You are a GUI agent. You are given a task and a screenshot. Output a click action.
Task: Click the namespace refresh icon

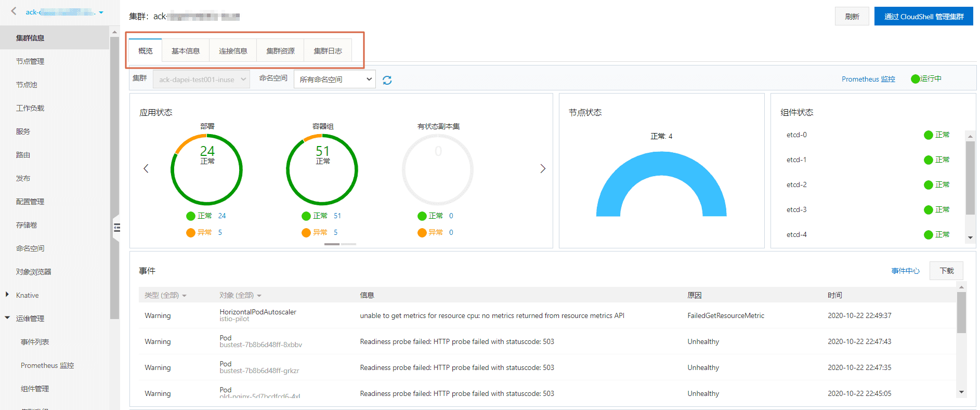(387, 80)
